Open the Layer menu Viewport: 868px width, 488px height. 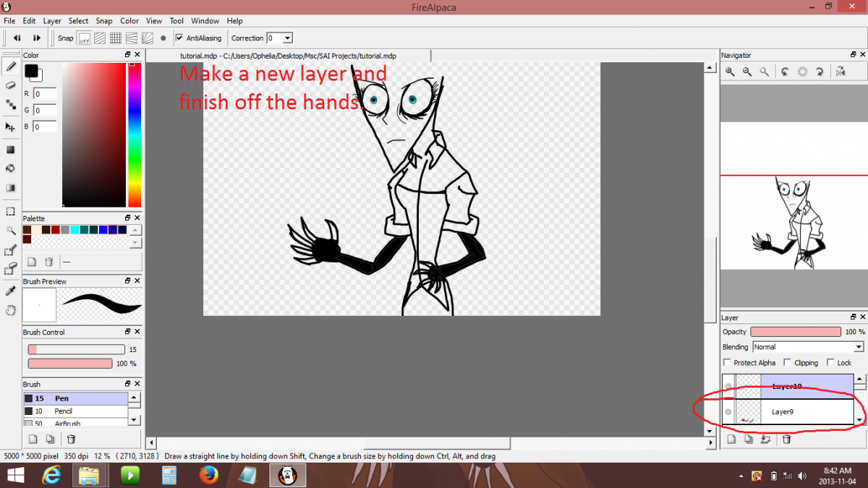52,21
